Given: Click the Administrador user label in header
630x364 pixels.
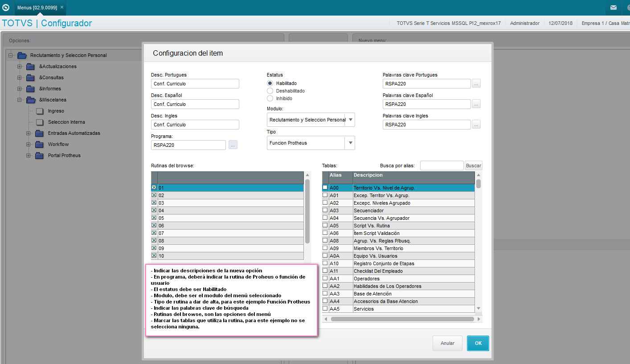Looking at the screenshot, I should [525, 23].
